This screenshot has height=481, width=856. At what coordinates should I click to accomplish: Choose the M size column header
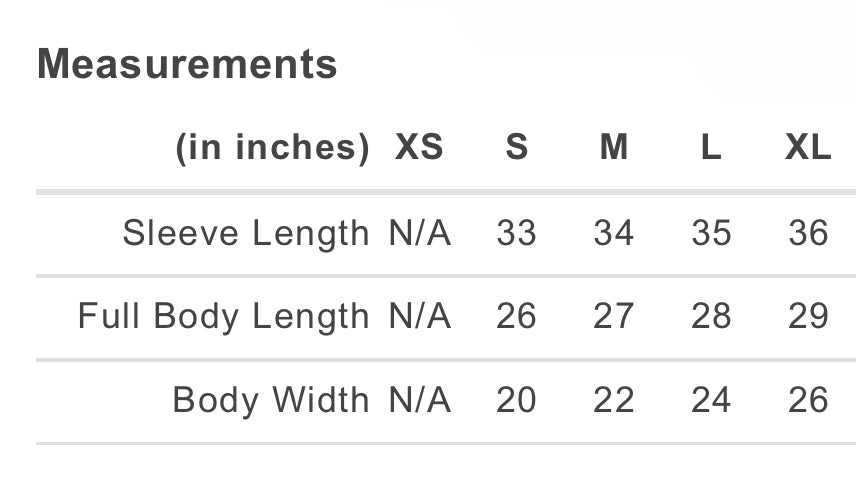coord(613,148)
